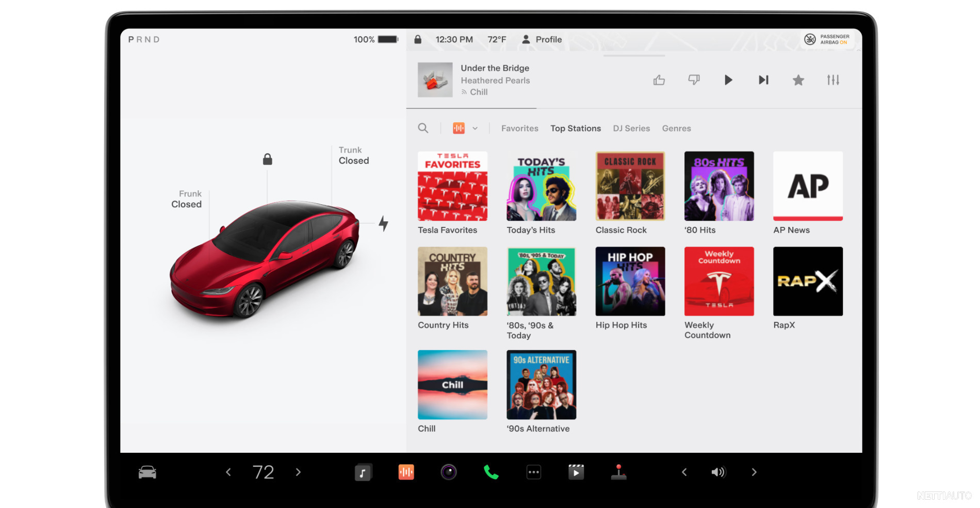The width and height of the screenshot is (980, 508).
Task: Open the Theater video app
Action: (576, 472)
